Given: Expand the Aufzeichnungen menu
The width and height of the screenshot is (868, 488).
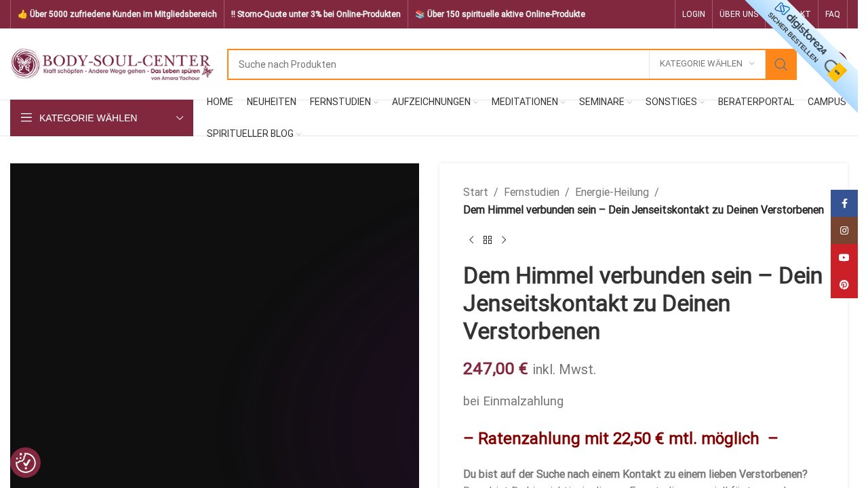Looking at the screenshot, I should (x=435, y=102).
